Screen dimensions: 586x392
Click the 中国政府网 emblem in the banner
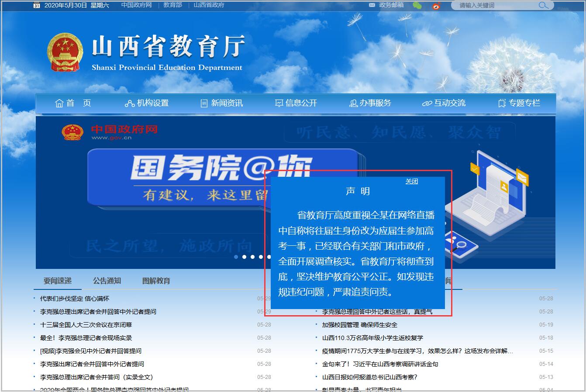pyautogui.click(x=72, y=132)
